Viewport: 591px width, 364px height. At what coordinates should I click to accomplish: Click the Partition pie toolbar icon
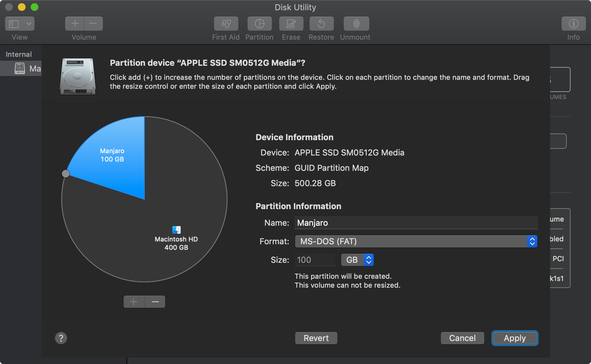(x=259, y=24)
